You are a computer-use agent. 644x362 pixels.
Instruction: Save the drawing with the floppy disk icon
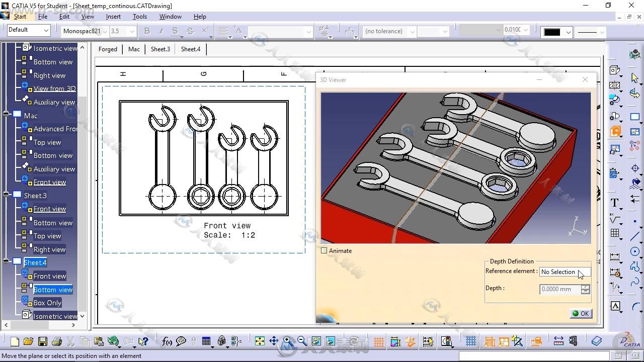tap(43, 342)
